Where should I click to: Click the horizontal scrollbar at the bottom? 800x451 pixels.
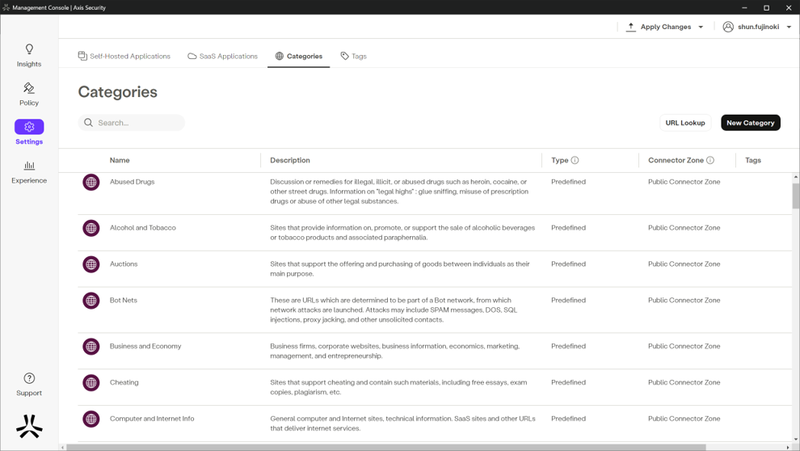coord(386,447)
